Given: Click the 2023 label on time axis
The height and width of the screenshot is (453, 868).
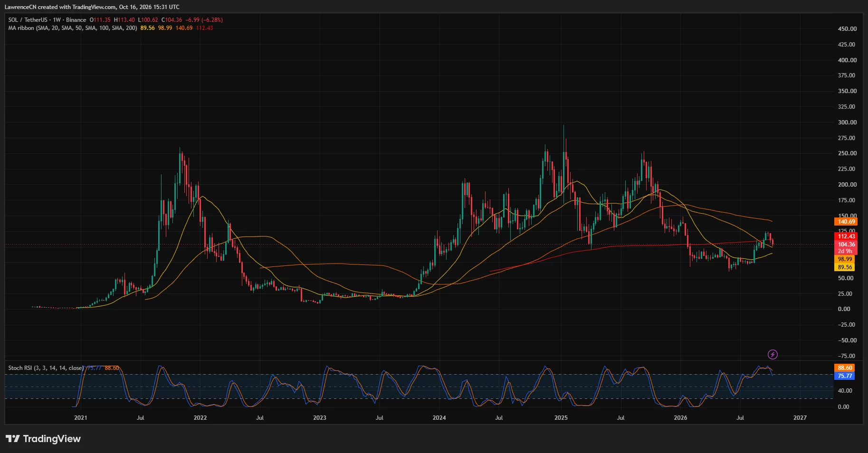Looking at the screenshot, I should [320, 418].
